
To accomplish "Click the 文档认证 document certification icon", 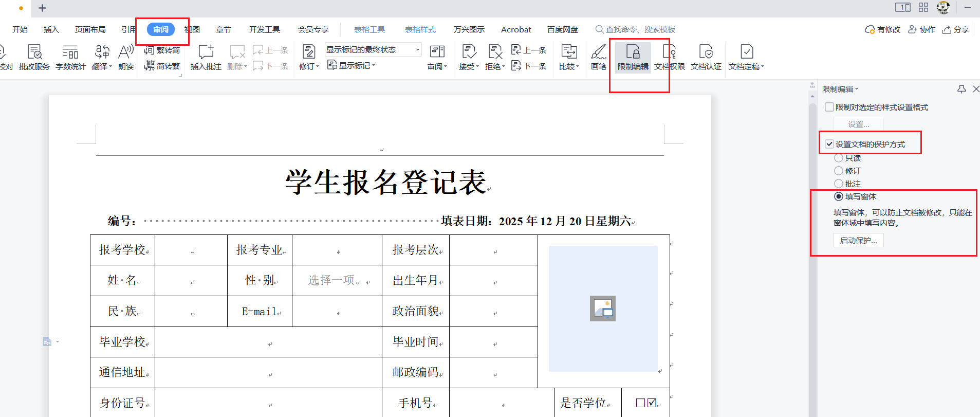I will click(706, 57).
